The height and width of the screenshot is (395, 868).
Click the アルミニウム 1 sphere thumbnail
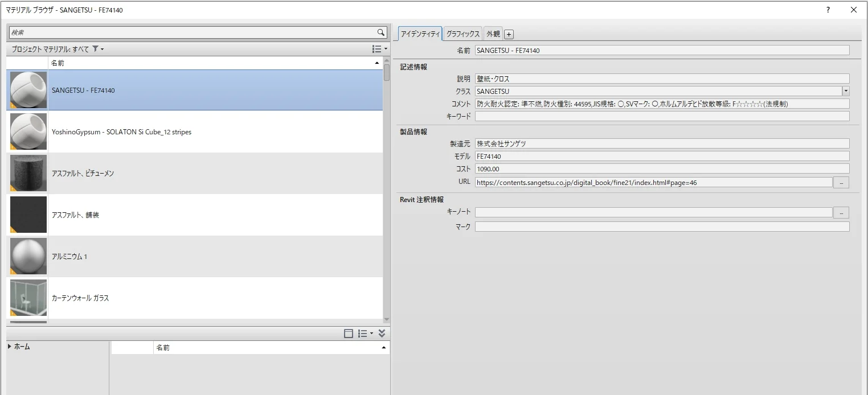click(x=28, y=256)
